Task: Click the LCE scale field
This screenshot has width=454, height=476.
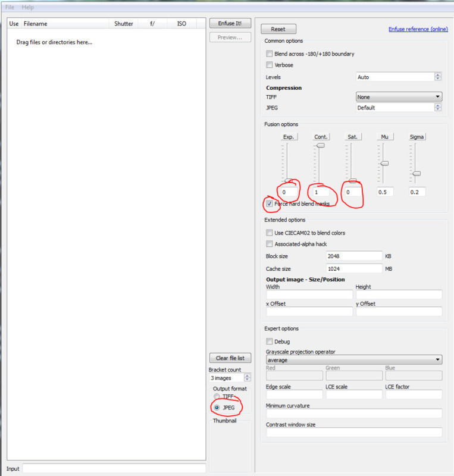Action: point(354,394)
